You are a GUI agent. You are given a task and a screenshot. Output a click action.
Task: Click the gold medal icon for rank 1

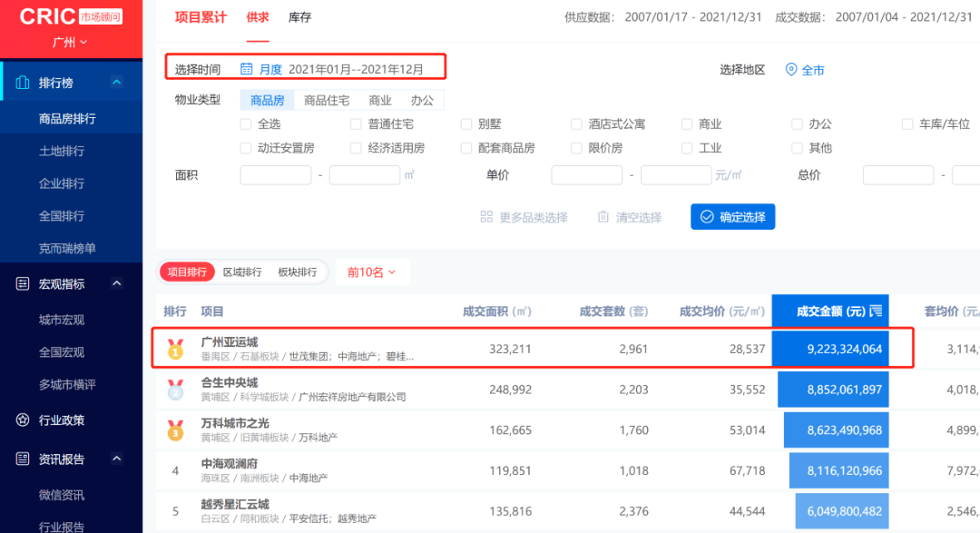pos(175,349)
